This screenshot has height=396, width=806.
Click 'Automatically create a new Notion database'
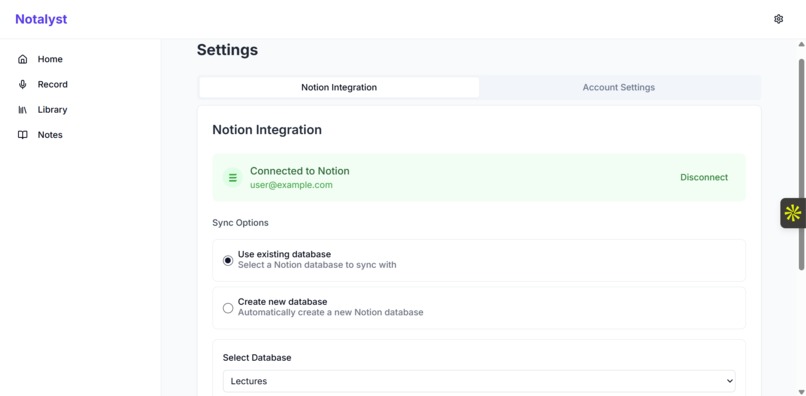(x=331, y=312)
